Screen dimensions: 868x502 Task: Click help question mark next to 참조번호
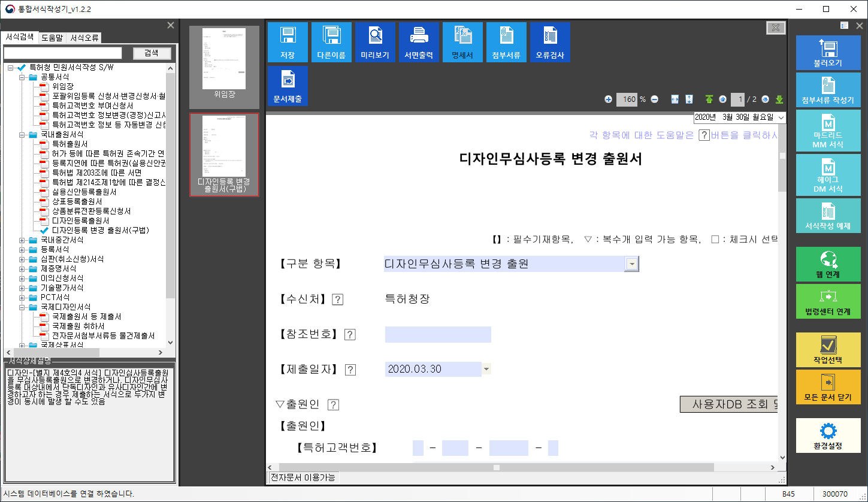(350, 335)
